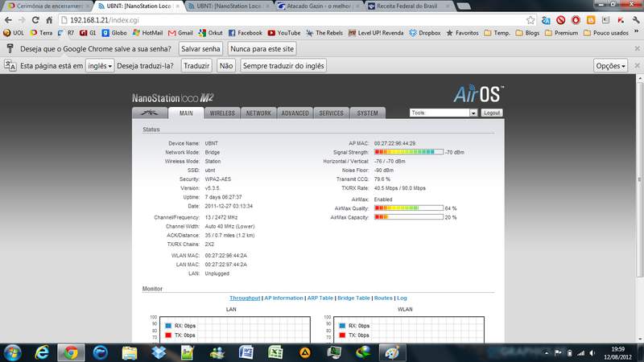Open the UOL bookmark
This screenshot has width=644, height=362.
pyautogui.click(x=14, y=33)
